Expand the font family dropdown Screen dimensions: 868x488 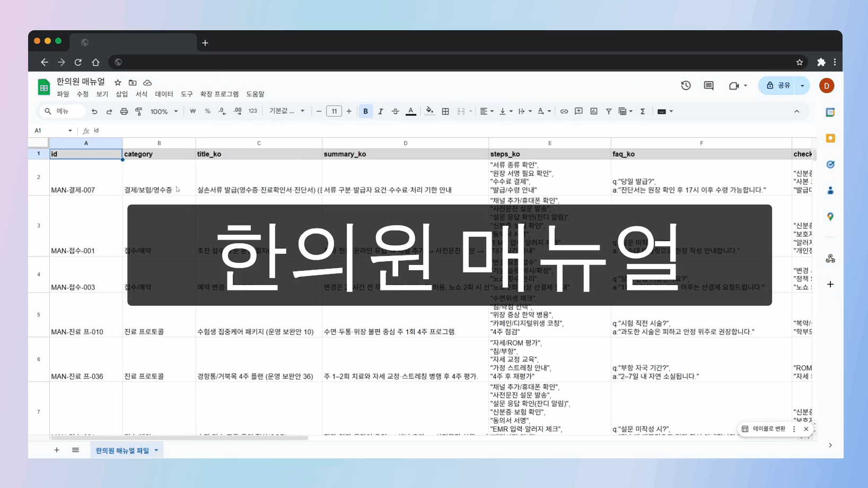(x=287, y=111)
